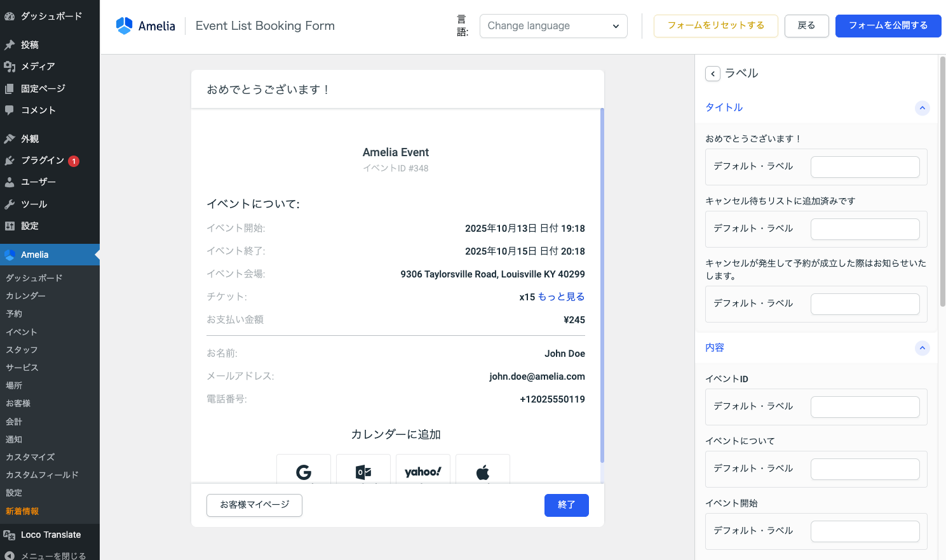Click the back arrow beside ラベル

[x=713, y=74]
